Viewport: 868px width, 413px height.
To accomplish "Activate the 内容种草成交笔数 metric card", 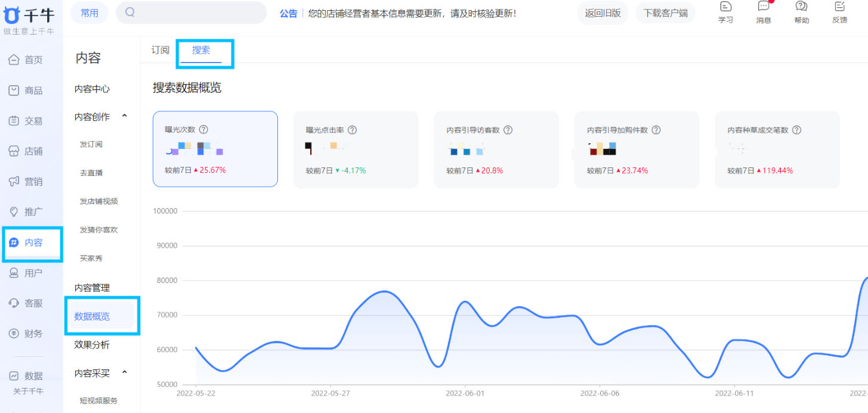I will click(x=777, y=149).
